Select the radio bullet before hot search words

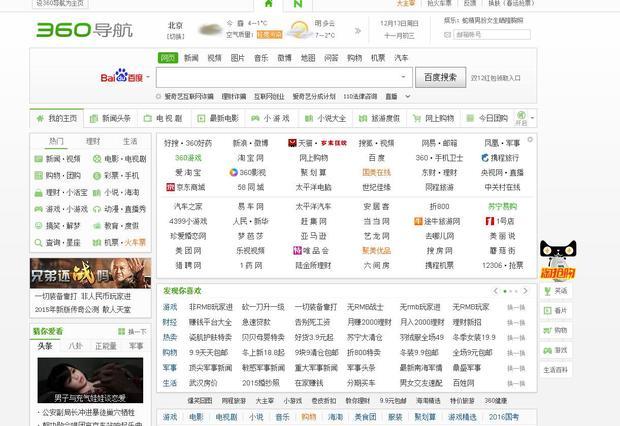tap(159, 96)
